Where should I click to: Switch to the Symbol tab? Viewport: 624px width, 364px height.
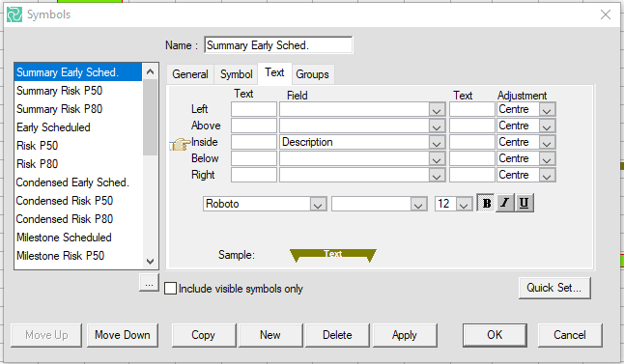pos(236,74)
